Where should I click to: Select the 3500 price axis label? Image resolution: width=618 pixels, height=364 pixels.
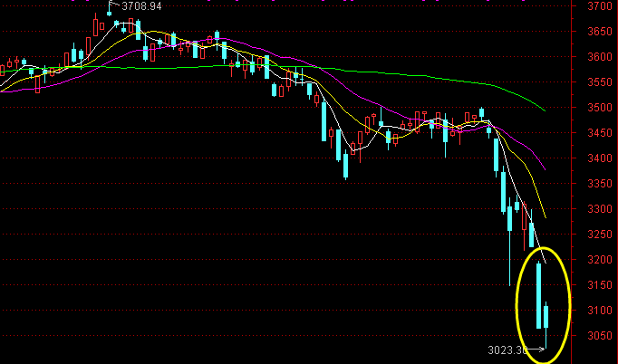600,108
